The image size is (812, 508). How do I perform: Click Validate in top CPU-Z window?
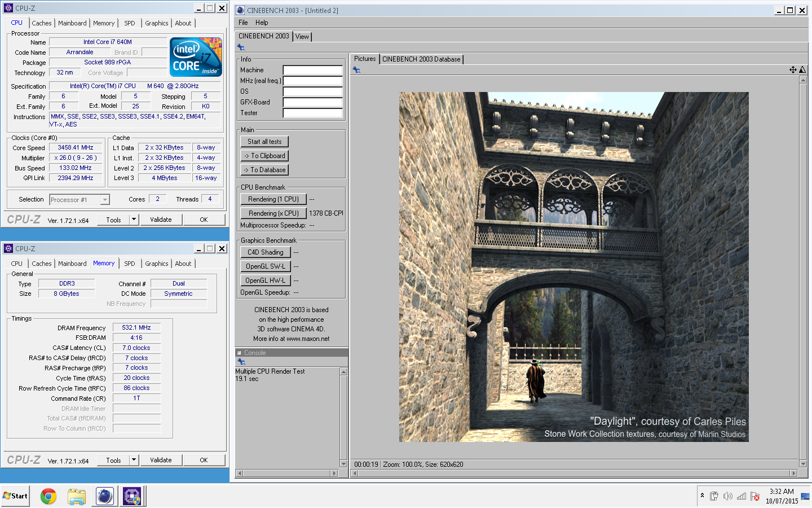tap(161, 220)
